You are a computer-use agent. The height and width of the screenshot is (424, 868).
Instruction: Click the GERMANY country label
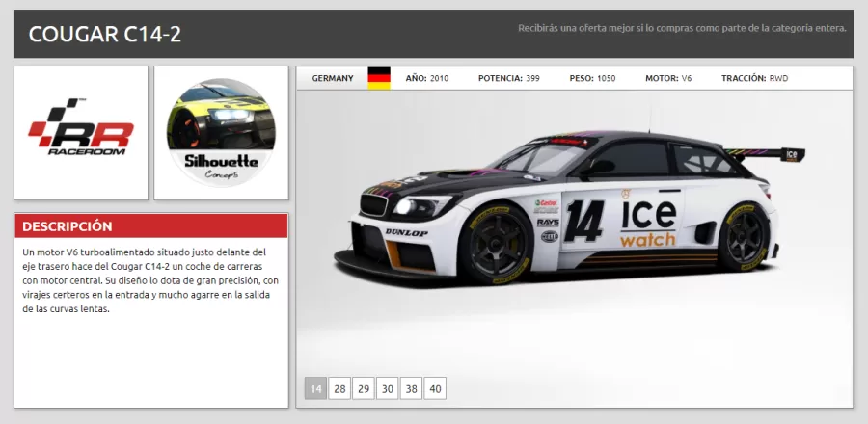pos(333,78)
